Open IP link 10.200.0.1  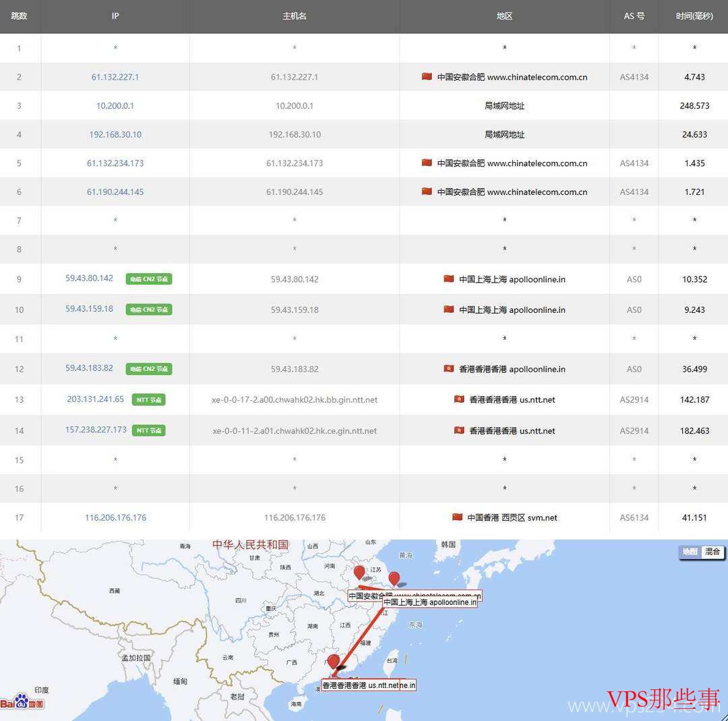[115, 106]
